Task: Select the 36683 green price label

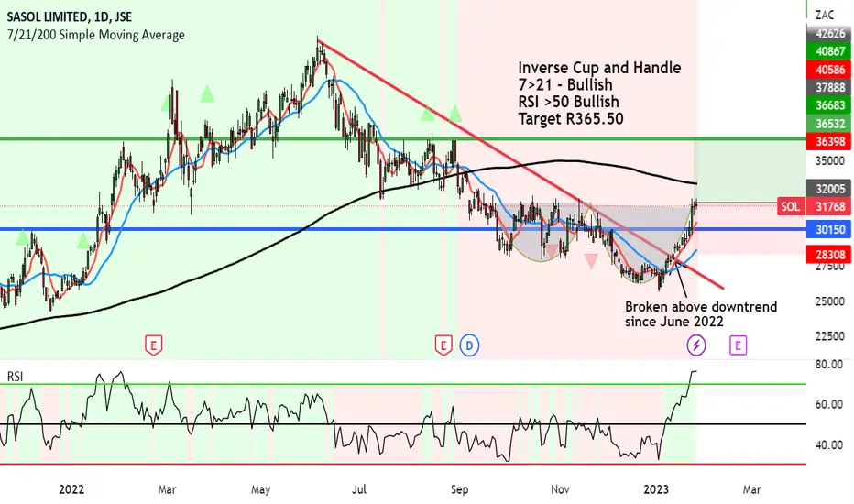Action: (x=829, y=105)
